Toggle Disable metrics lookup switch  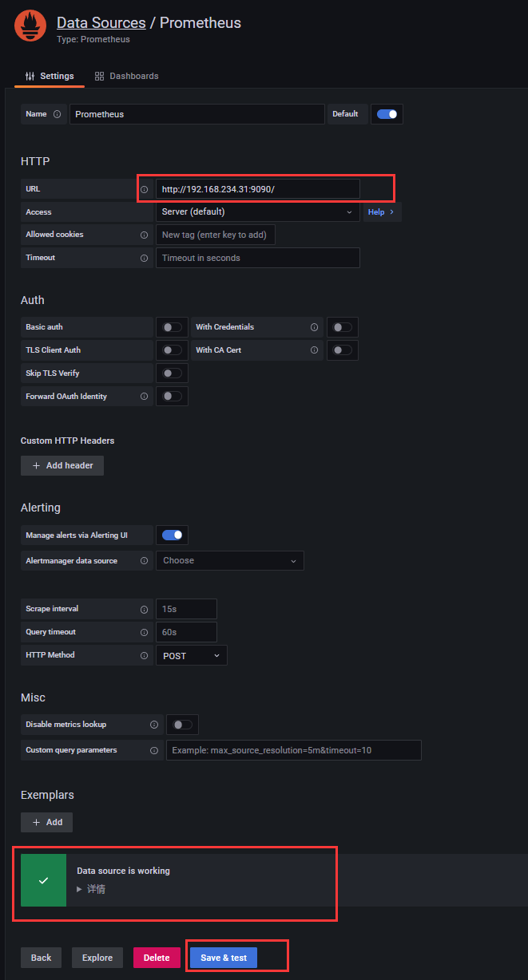[183, 725]
